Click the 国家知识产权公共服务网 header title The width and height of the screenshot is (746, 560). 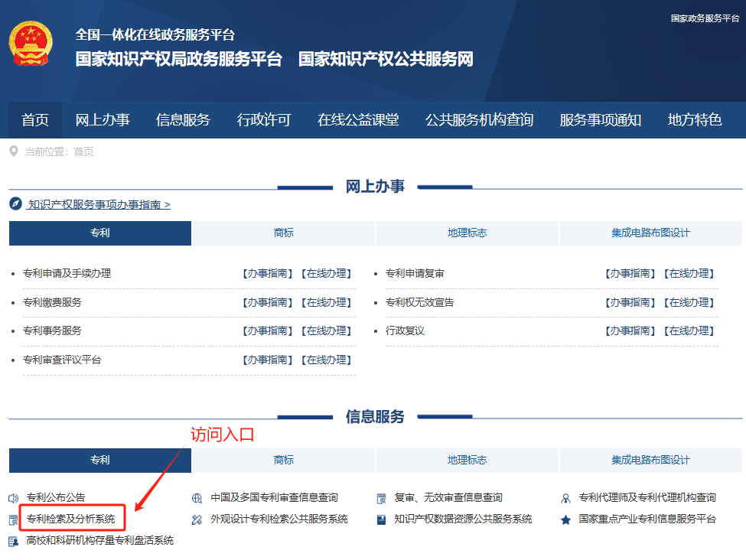tap(386, 59)
